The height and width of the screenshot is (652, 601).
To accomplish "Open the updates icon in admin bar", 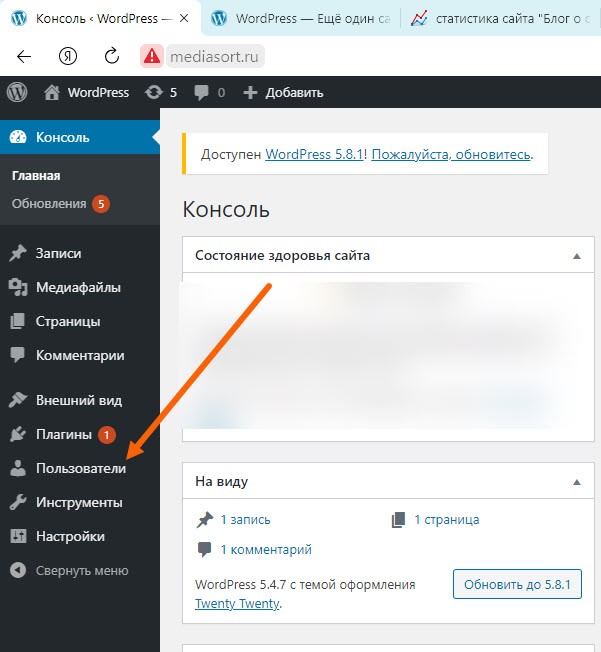I will click(153, 92).
